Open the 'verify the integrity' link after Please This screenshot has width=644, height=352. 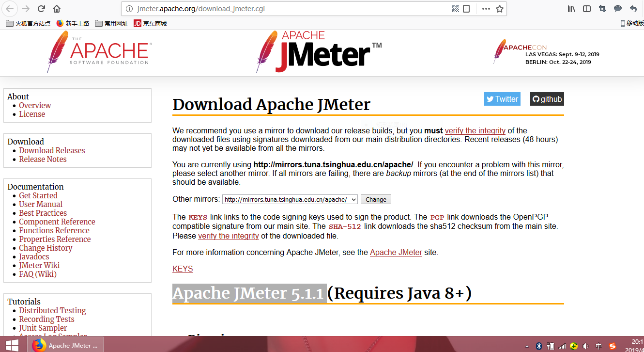point(229,236)
